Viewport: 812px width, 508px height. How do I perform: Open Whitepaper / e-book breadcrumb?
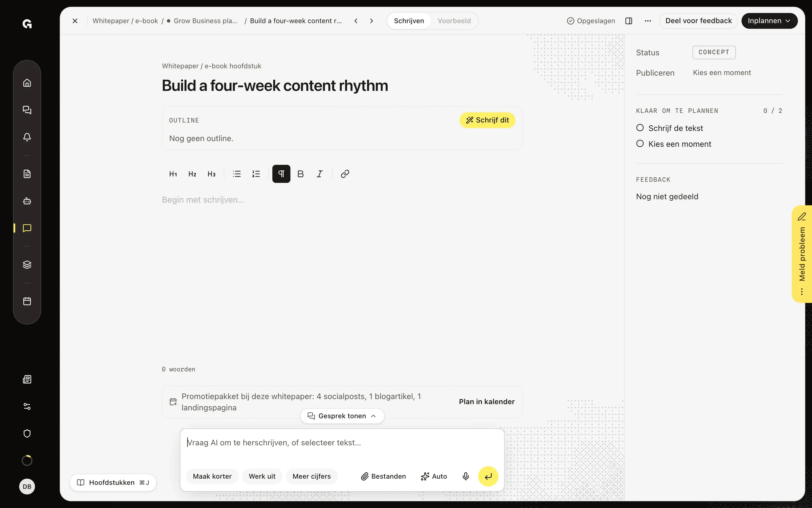(x=125, y=21)
